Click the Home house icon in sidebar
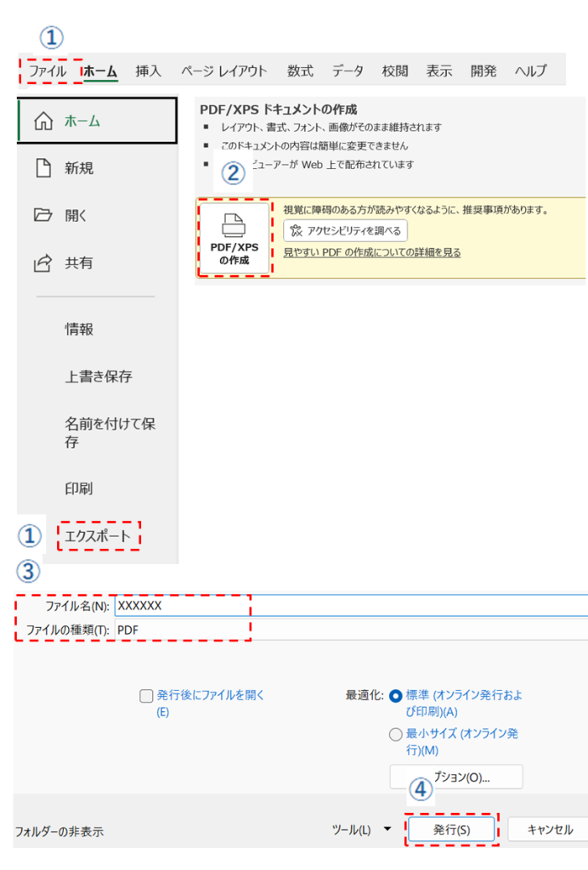 [x=43, y=121]
